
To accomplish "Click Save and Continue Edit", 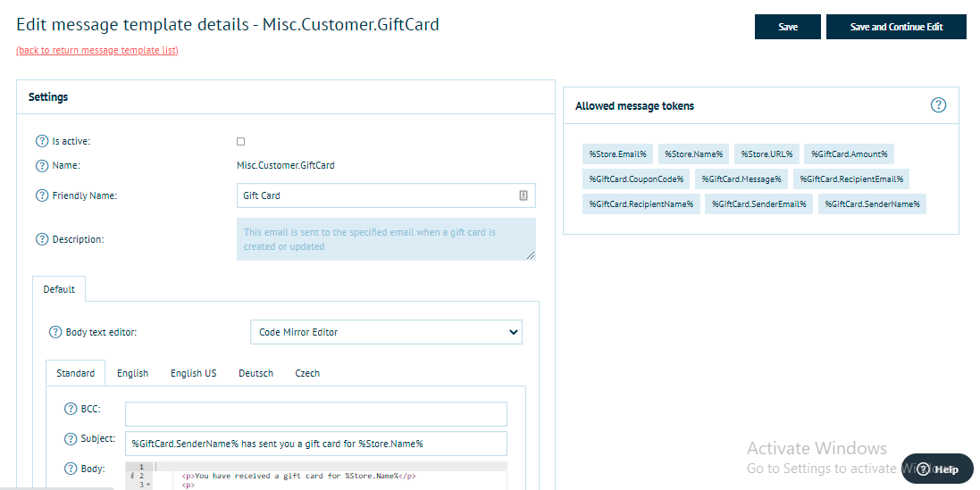I will click(896, 27).
